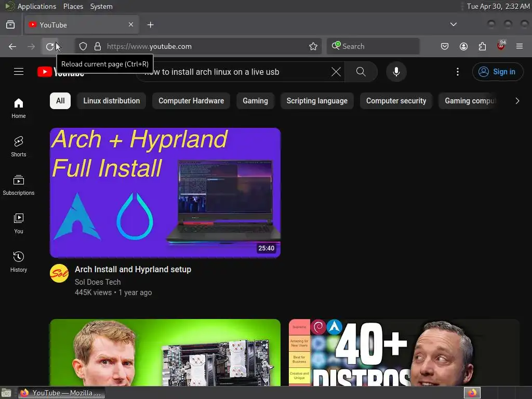Viewport: 532px width, 399px height.
Task: Clear the YouTube search query
Action: pos(336,72)
